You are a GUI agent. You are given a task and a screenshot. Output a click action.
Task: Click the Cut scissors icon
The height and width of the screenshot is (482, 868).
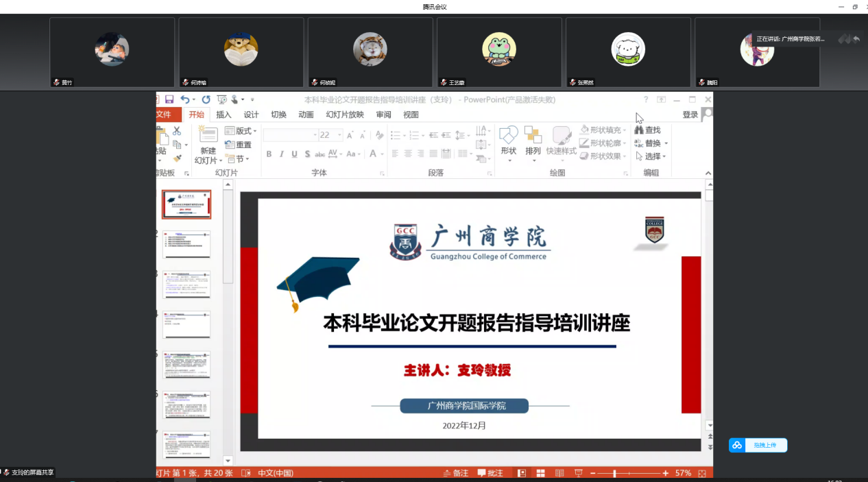pos(176,131)
